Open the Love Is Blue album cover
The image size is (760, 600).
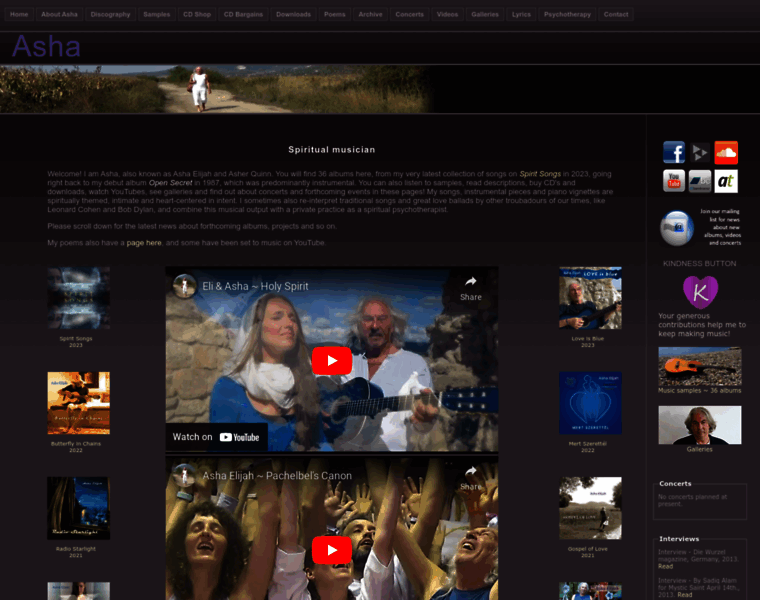pyautogui.click(x=590, y=298)
